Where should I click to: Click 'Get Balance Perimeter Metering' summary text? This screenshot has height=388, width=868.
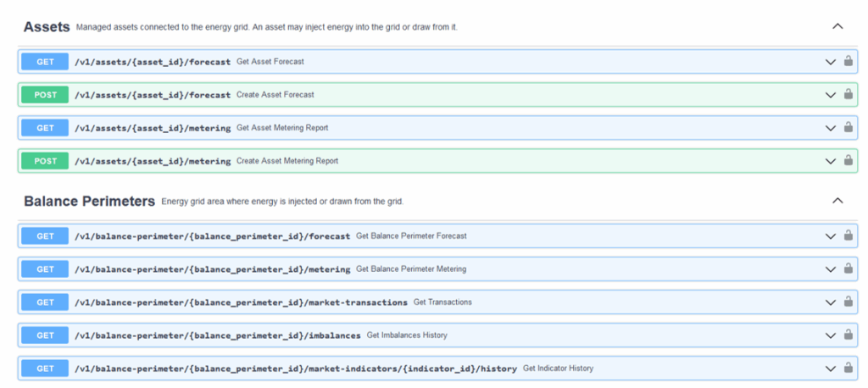point(411,269)
